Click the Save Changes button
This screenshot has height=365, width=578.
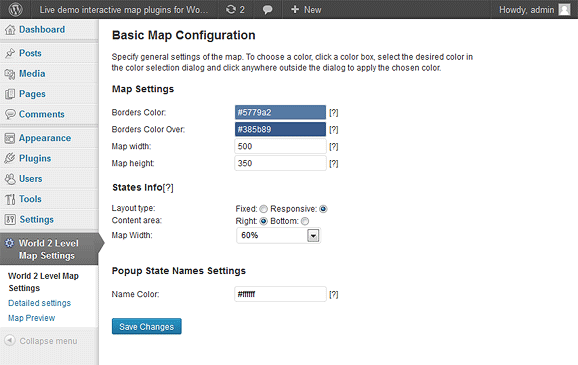[147, 327]
